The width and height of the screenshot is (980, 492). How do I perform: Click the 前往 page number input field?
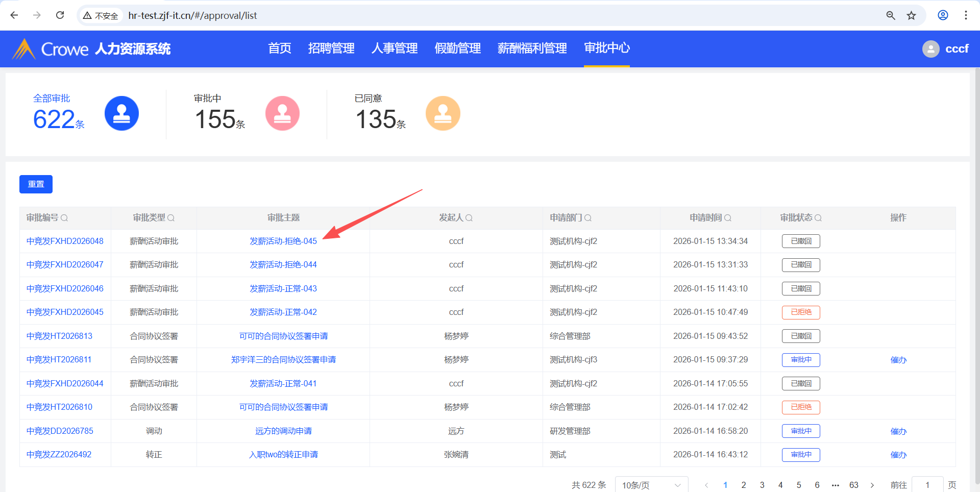coord(927,485)
